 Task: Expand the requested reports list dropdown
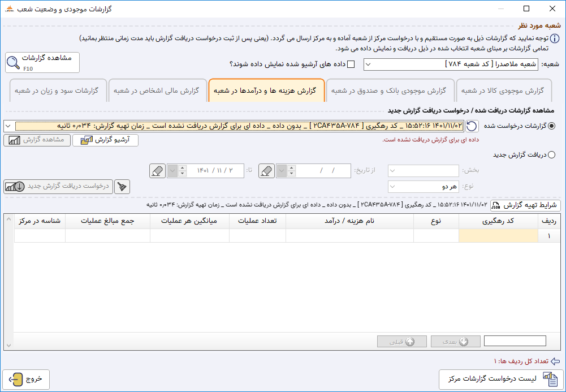8,126
